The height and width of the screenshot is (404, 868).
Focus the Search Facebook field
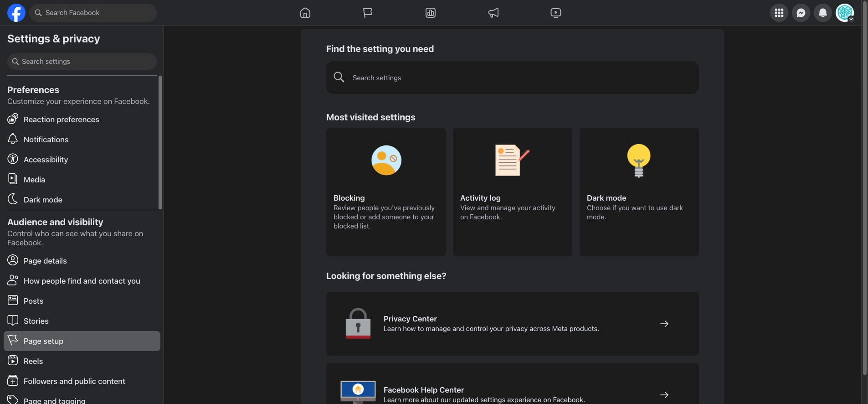tap(93, 13)
